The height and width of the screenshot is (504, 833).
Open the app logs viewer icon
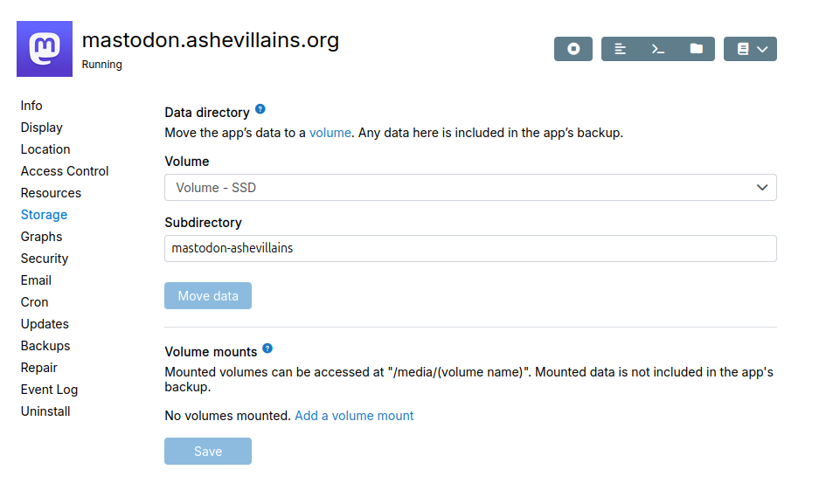[621, 49]
